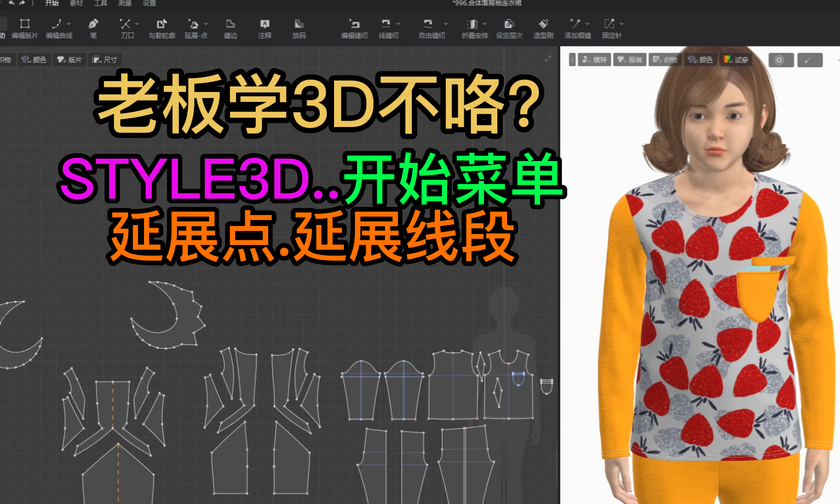Image resolution: width=840 pixels, height=504 pixels.
Task: Toggle 织物 fabric display in 3D window
Action: (665, 60)
